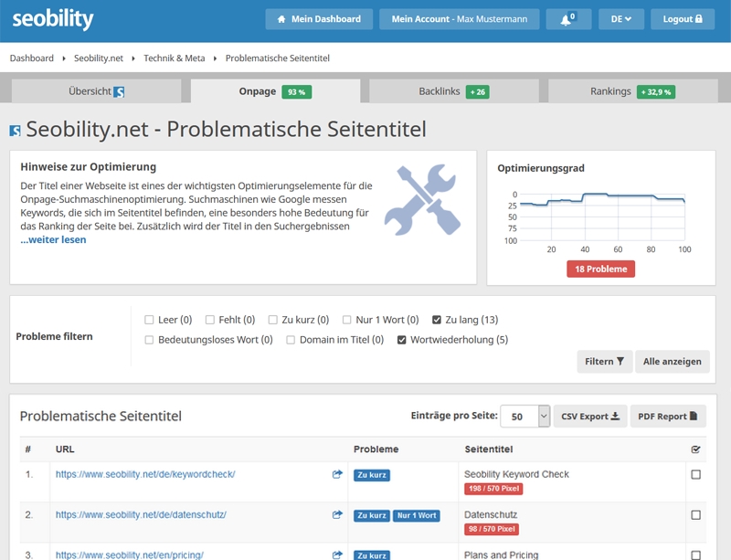The height and width of the screenshot is (560, 731).
Task: Click the notification bell icon
Action: [x=567, y=19]
